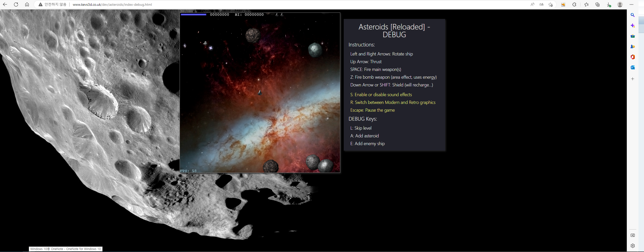Click 'Left and Right Arrows: Rotate ship' line

[382, 54]
